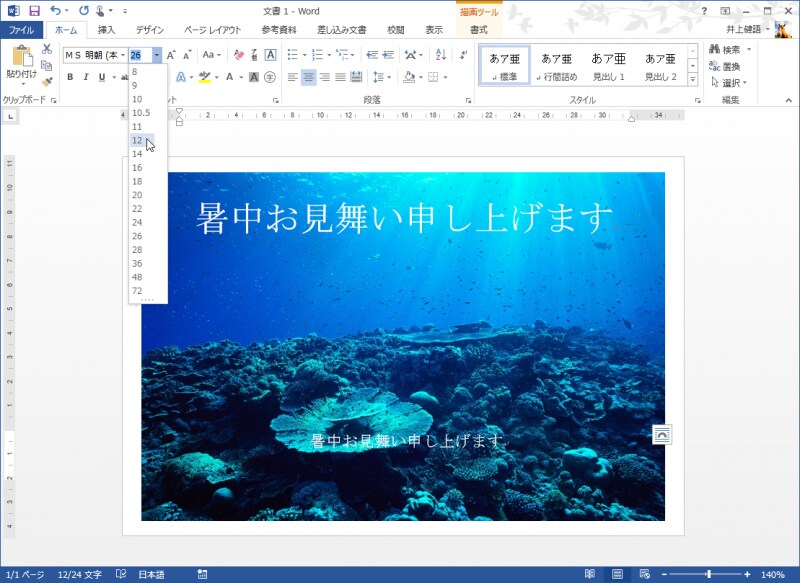Image resolution: width=800 pixels, height=583 pixels.
Task: Toggle italic formatting
Action: [x=86, y=76]
